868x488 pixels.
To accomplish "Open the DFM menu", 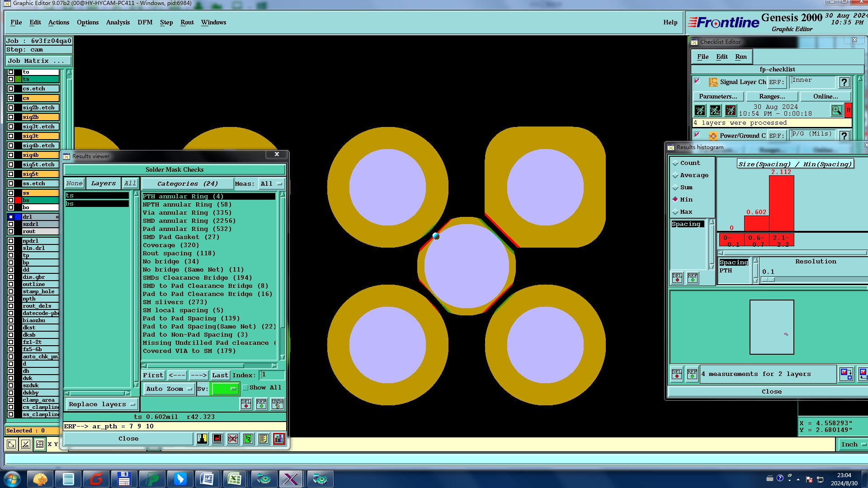I will [145, 22].
